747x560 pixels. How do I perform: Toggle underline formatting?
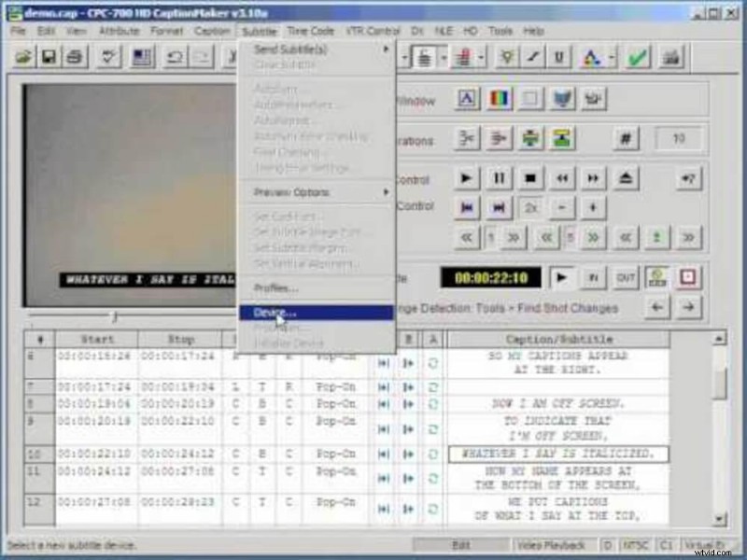[x=559, y=58]
